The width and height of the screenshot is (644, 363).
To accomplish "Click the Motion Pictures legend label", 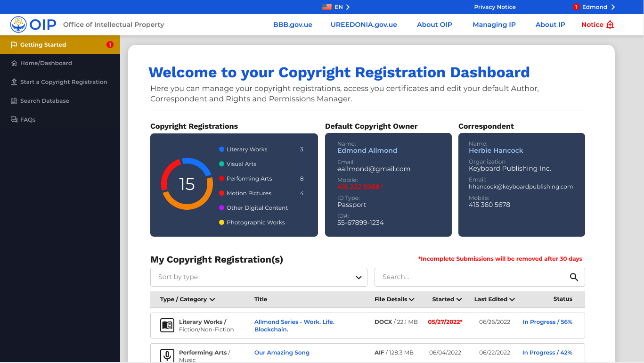I will click(249, 193).
